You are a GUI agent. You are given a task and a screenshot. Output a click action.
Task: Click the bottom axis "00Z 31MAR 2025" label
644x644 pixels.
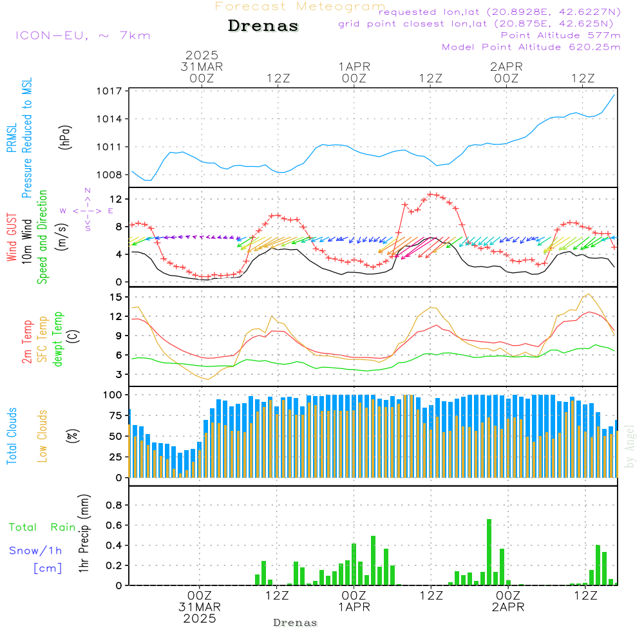tap(200, 607)
